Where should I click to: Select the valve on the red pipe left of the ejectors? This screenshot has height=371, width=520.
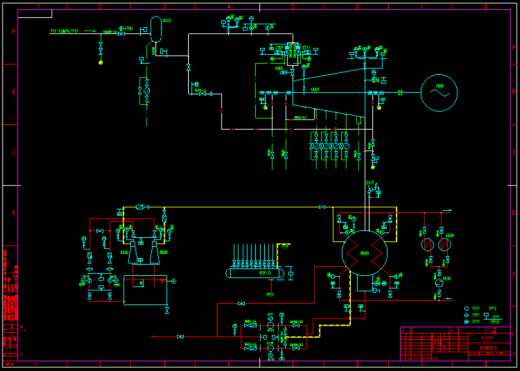(100, 231)
